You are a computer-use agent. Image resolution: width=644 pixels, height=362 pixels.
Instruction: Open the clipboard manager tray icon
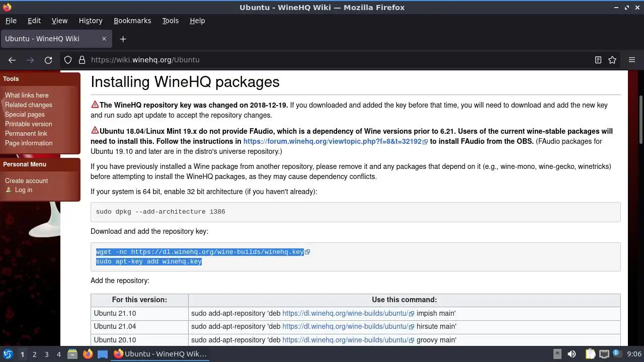pos(590,354)
